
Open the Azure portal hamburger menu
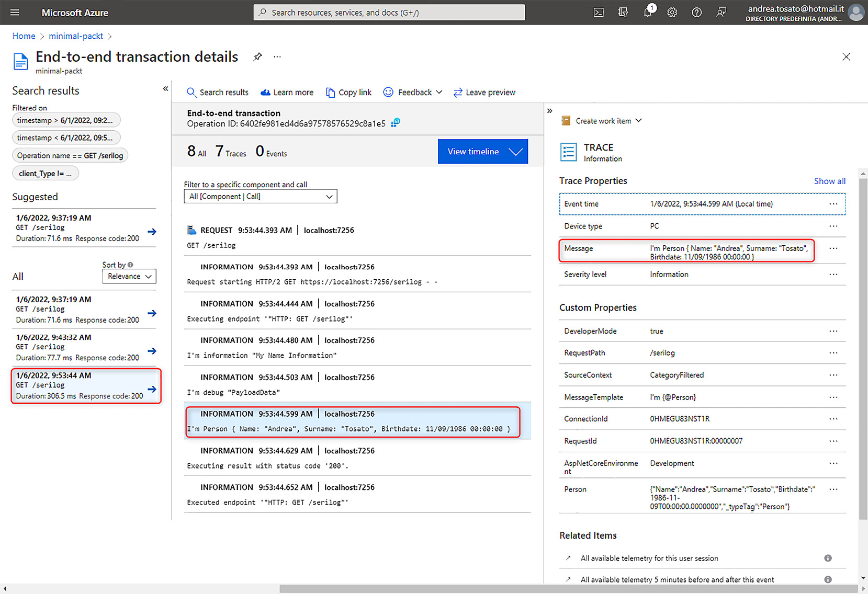pyautogui.click(x=15, y=13)
